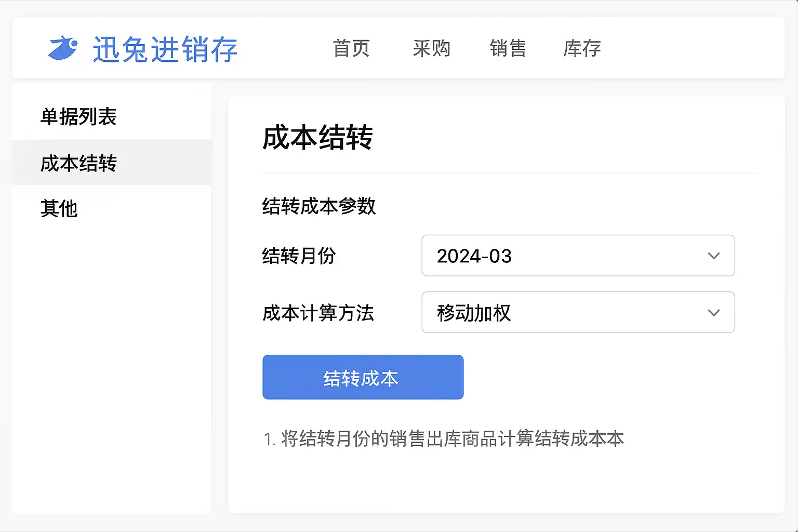Click the 结转月份 field label
This screenshot has width=798, height=532.
(x=299, y=256)
